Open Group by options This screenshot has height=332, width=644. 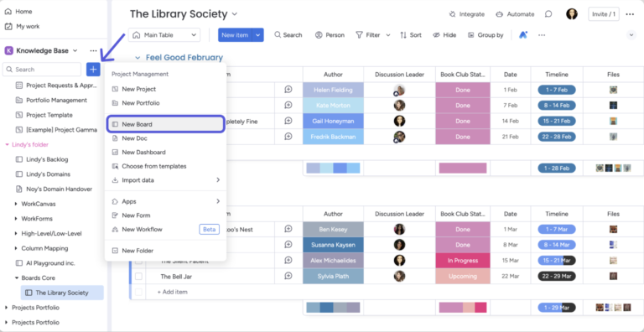click(486, 35)
